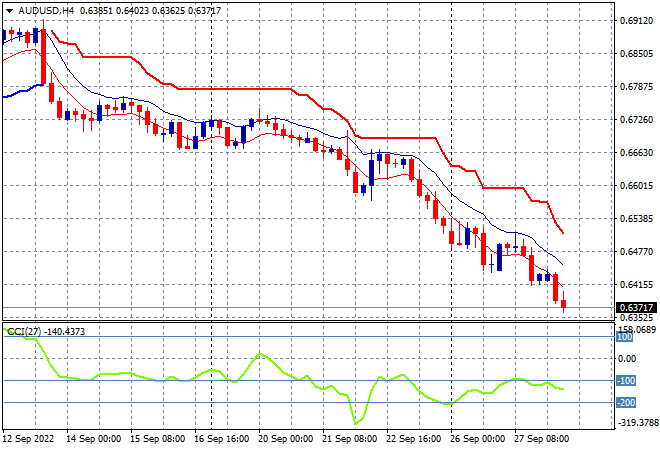660x450 pixels.
Task: Select the CCI level marker -200
Action: point(626,403)
